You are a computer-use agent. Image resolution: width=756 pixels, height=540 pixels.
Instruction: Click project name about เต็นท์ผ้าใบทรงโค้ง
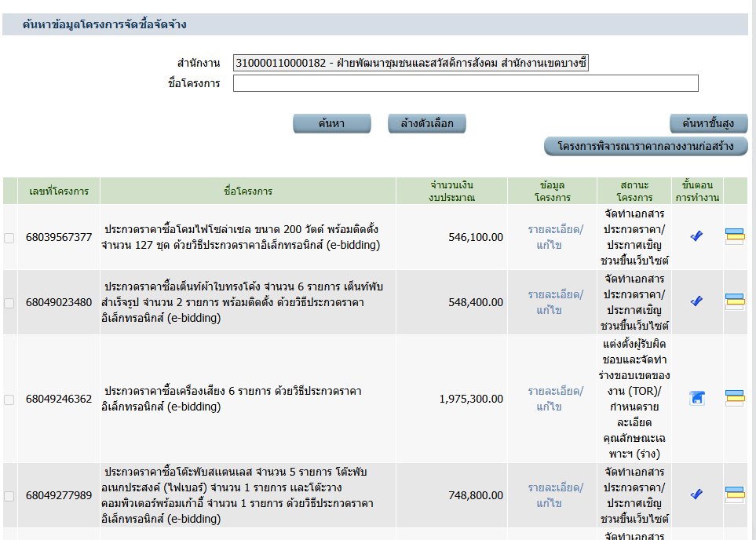242,302
